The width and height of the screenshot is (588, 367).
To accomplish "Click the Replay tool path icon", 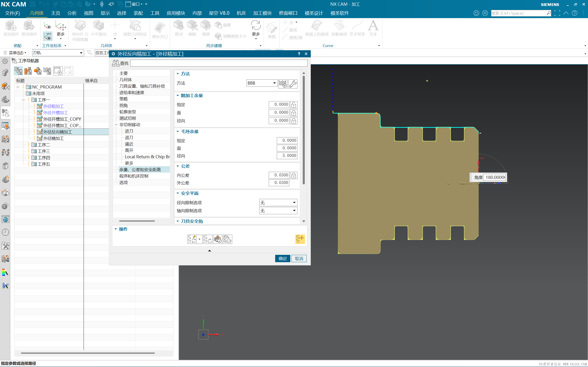I will coord(207,239).
